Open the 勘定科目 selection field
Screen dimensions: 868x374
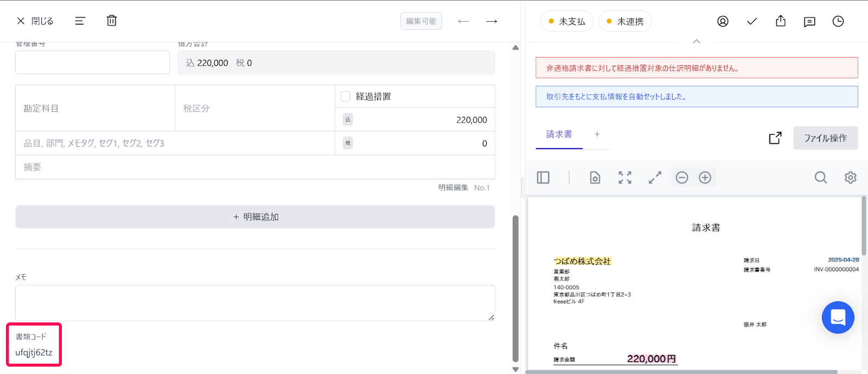(95, 109)
